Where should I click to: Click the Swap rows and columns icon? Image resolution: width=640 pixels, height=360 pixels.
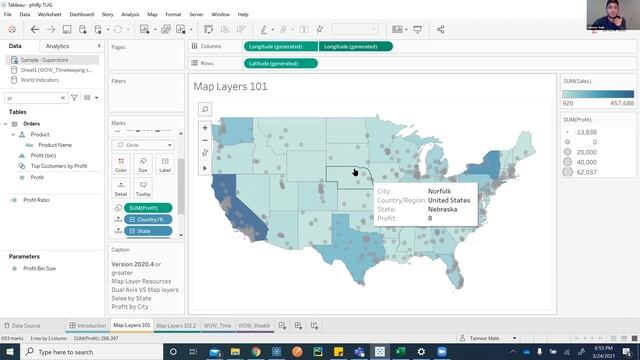pos(208,29)
